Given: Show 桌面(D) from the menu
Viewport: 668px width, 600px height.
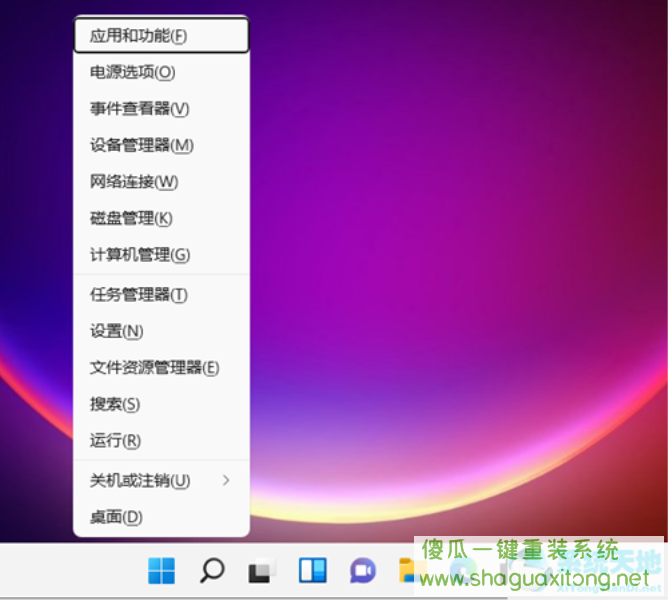Looking at the screenshot, I should pyautogui.click(x=161, y=517).
